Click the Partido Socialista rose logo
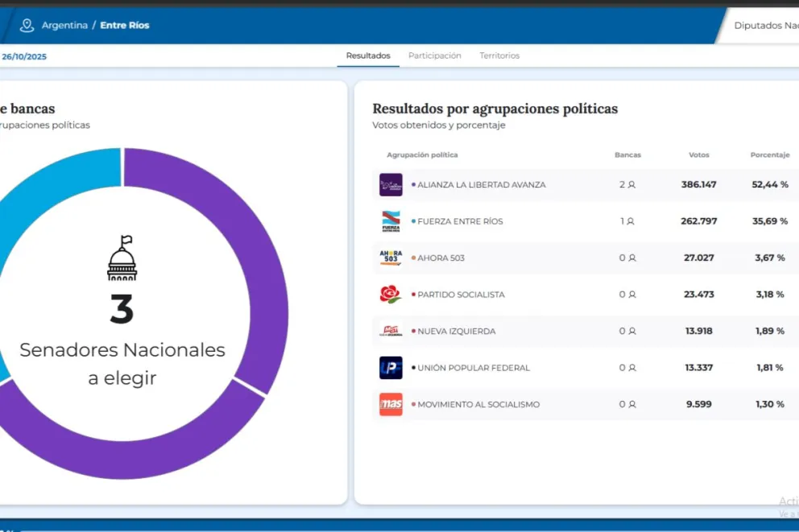799x532 pixels. [x=391, y=295]
